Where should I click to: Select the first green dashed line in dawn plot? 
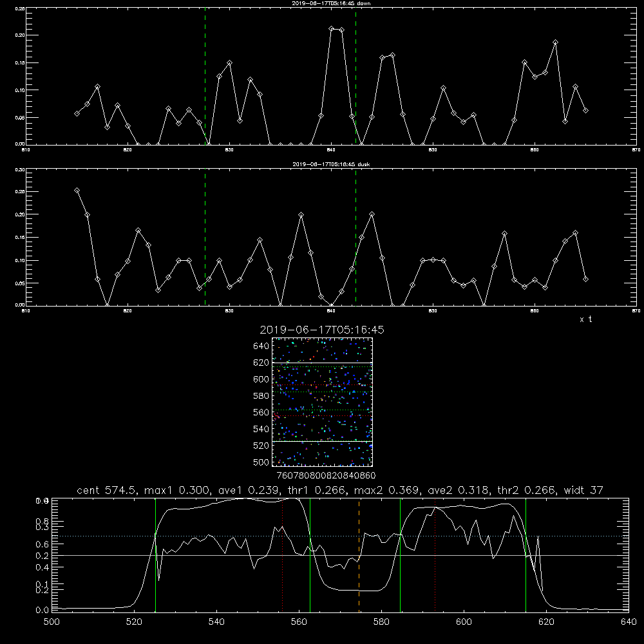click(205, 76)
